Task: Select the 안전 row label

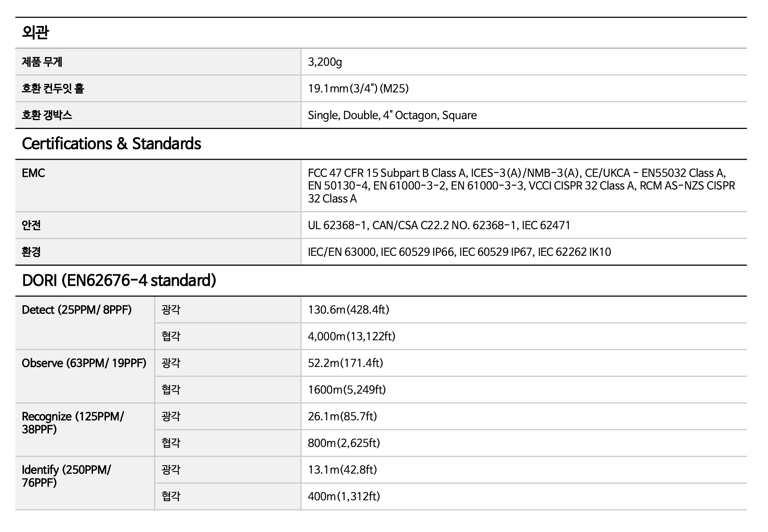Action: click(31, 225)
